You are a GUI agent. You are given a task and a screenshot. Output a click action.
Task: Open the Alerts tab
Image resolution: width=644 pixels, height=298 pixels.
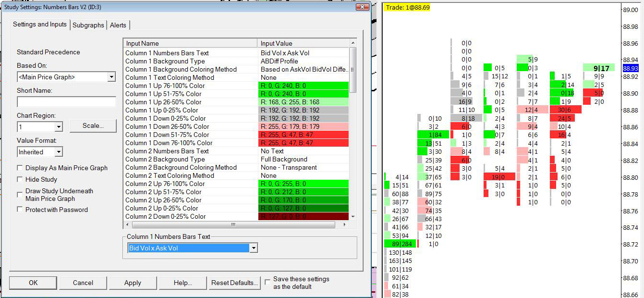click(118, 25)
